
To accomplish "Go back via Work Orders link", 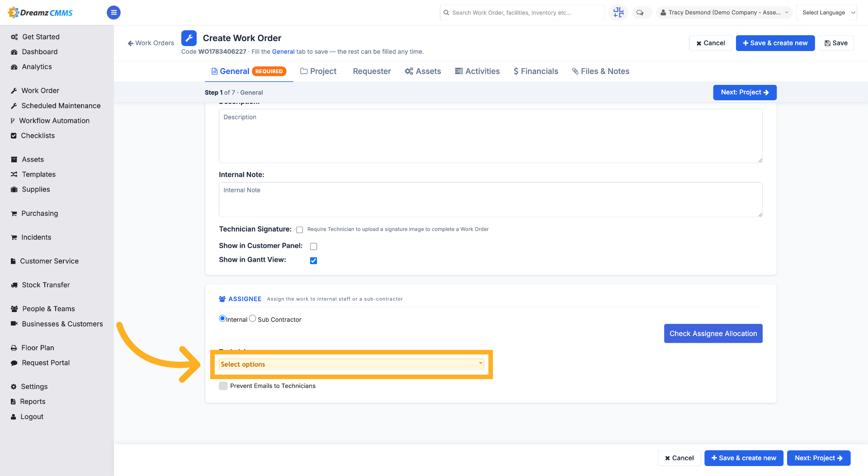I will [151, 43].
